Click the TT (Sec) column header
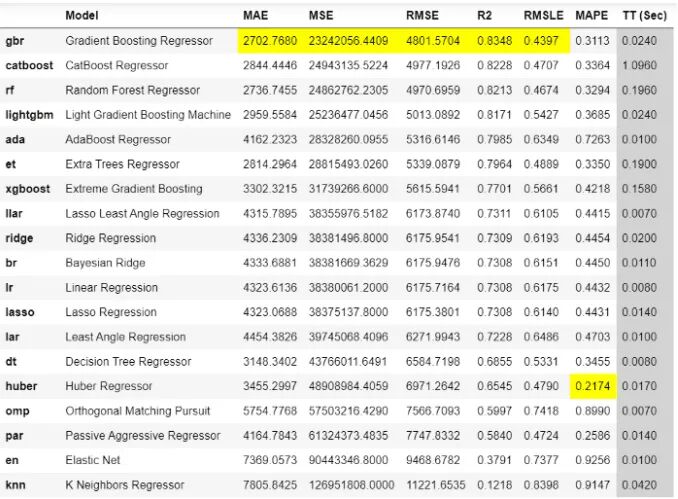 point(644,16)
